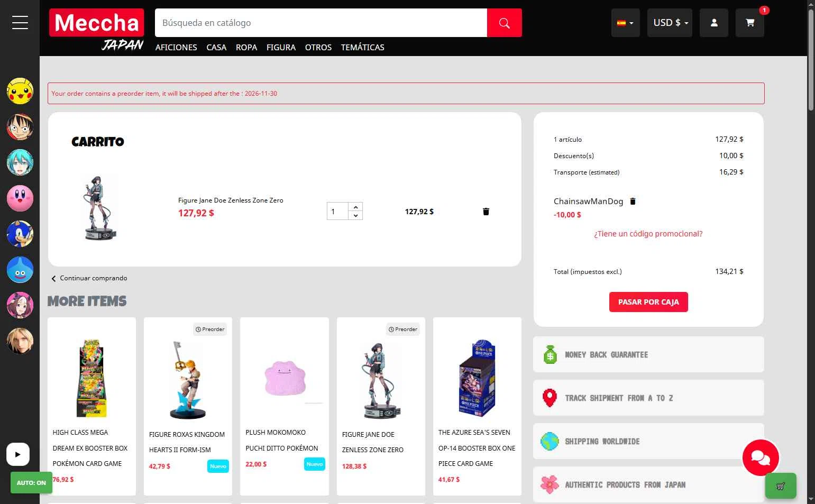Click the green floating cart button
This screenshot has width=815, height=504.
[x=781, y=485]
